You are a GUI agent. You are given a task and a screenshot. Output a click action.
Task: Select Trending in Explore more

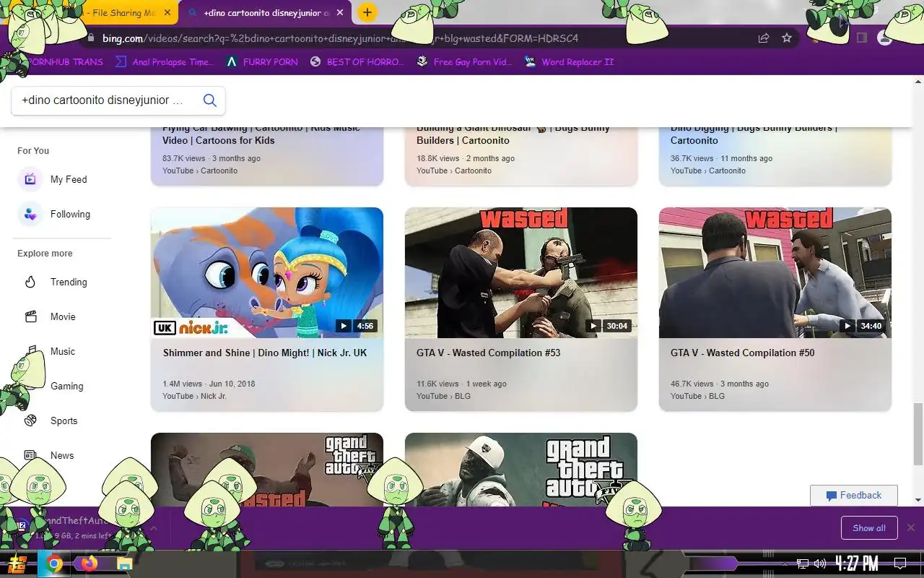(69, 282)
